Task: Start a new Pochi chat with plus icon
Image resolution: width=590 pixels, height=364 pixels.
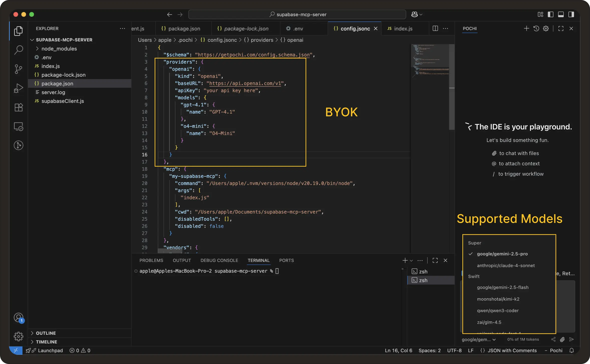Action: (526, 29)
